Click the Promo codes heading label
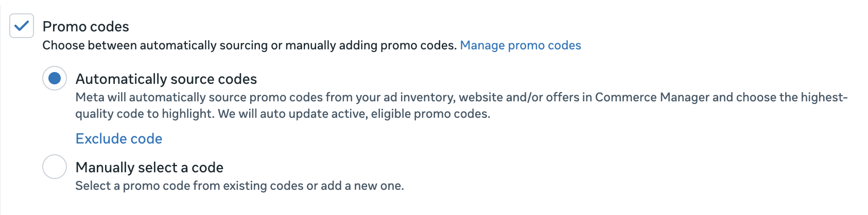This screenshot has height=215, width=868. click(85, 26)
